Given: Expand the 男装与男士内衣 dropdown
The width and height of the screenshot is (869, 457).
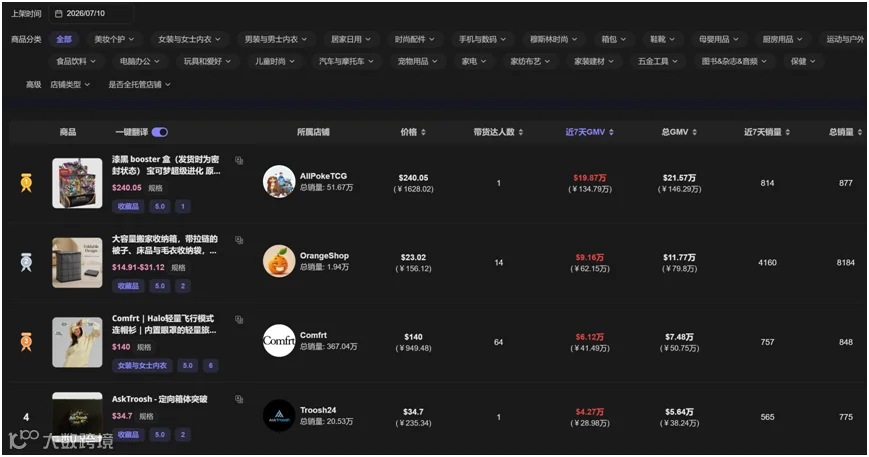Looking at the screenshot, I should pyautogui.click(x=276, y=39).
